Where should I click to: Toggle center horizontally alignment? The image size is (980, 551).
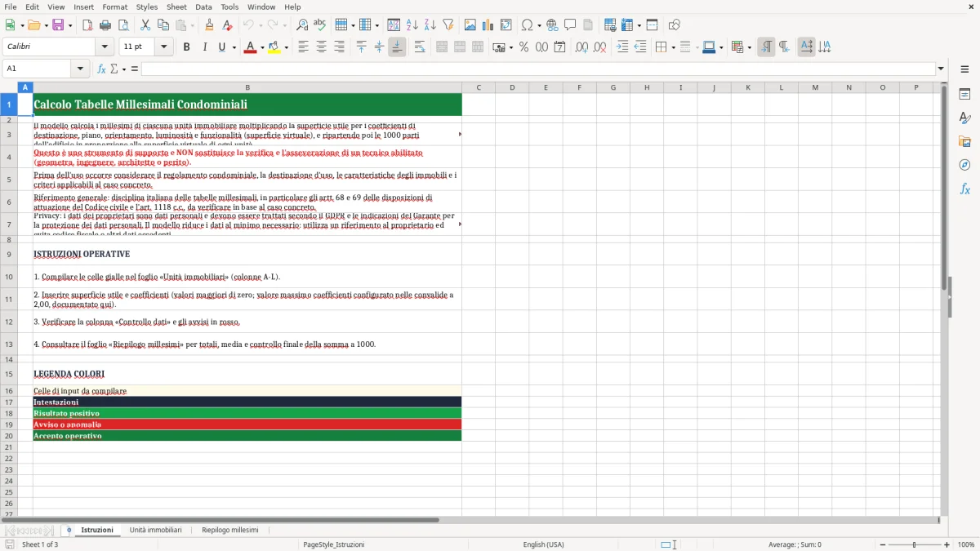coord(321,47)
